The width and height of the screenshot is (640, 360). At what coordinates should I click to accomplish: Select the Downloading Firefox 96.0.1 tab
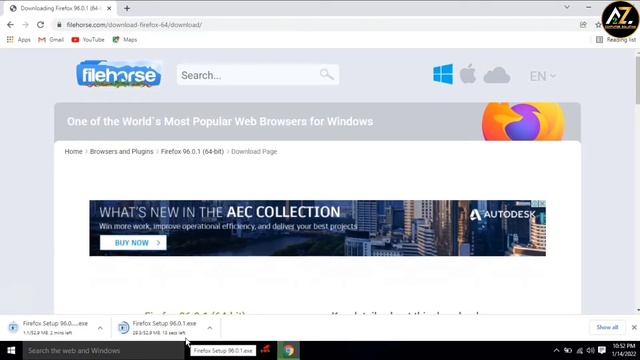pyautogui.click(x=60, y=8)
